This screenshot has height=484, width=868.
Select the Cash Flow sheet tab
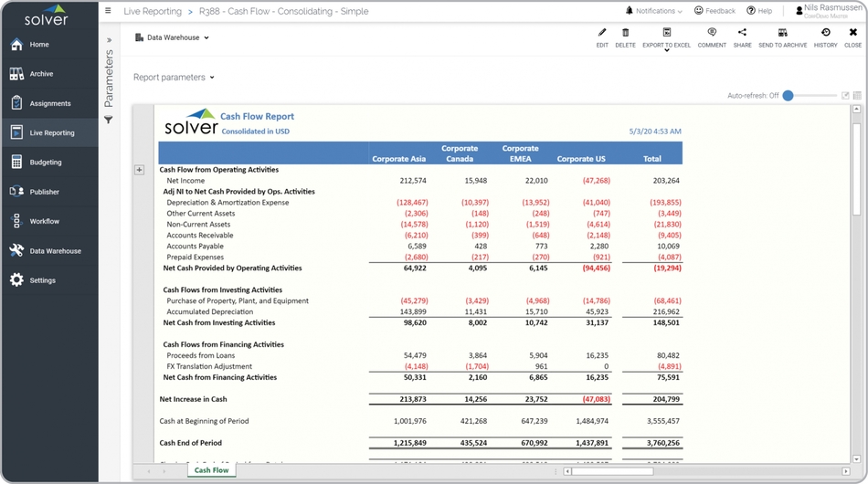click(211, 470)
